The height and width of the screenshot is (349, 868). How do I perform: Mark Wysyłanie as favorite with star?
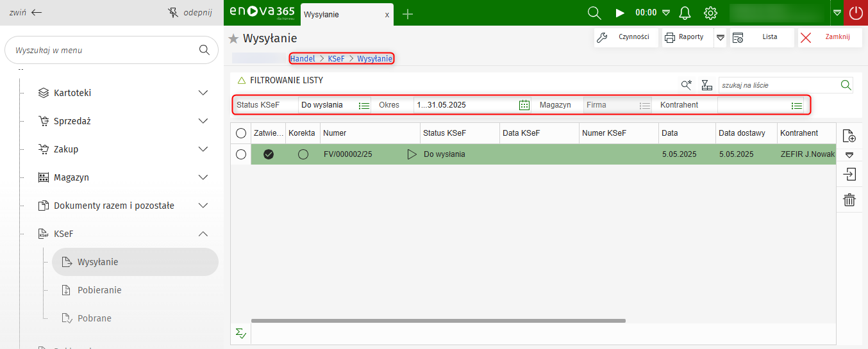click(234, 38)
